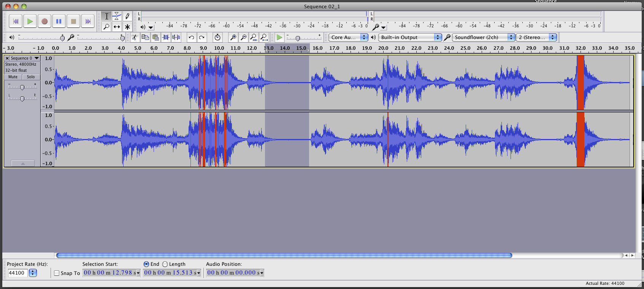
Task: Adjust the output volume slider
Action: tap(62, 38)
